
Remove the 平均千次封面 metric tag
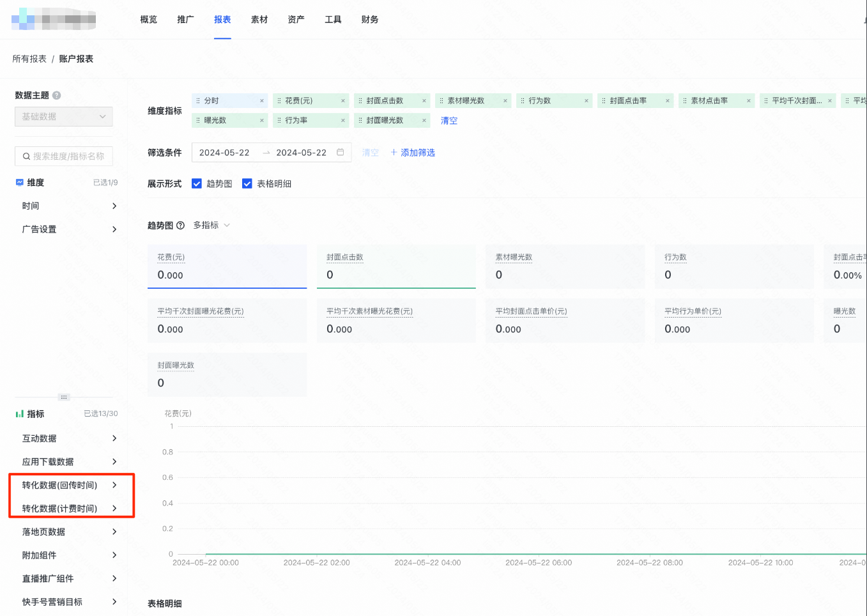[829, 101]
